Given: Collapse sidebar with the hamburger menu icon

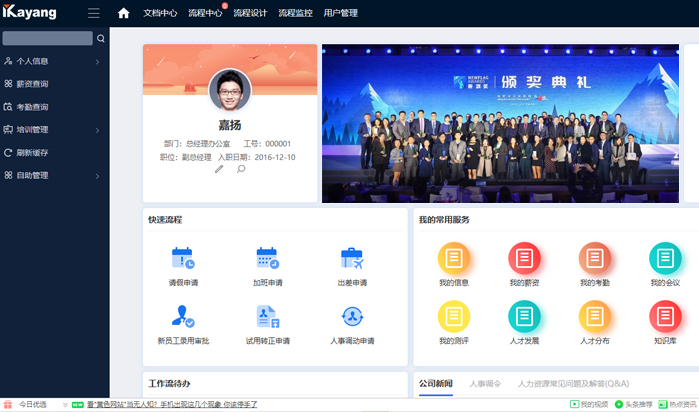Looking at the screenshot, I should pyautogui.click(x=94, y=13).
